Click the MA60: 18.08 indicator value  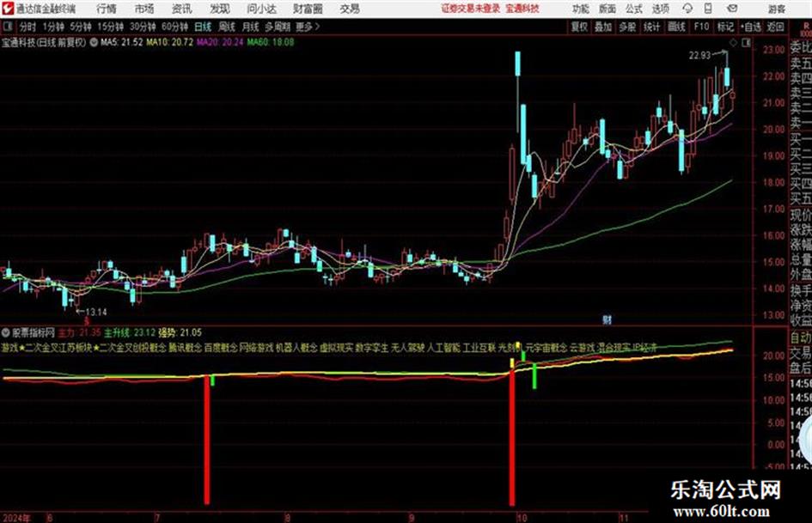(x=271, y=42)
